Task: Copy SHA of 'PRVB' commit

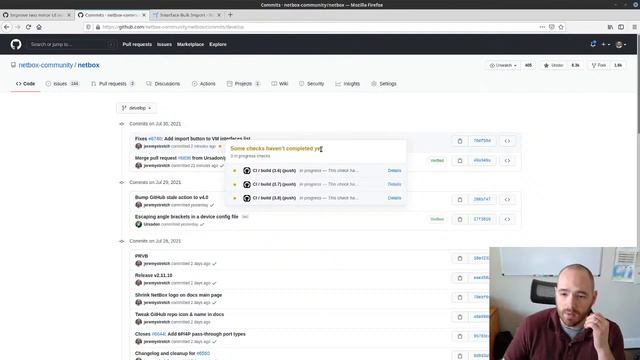Action: [460, 258]
